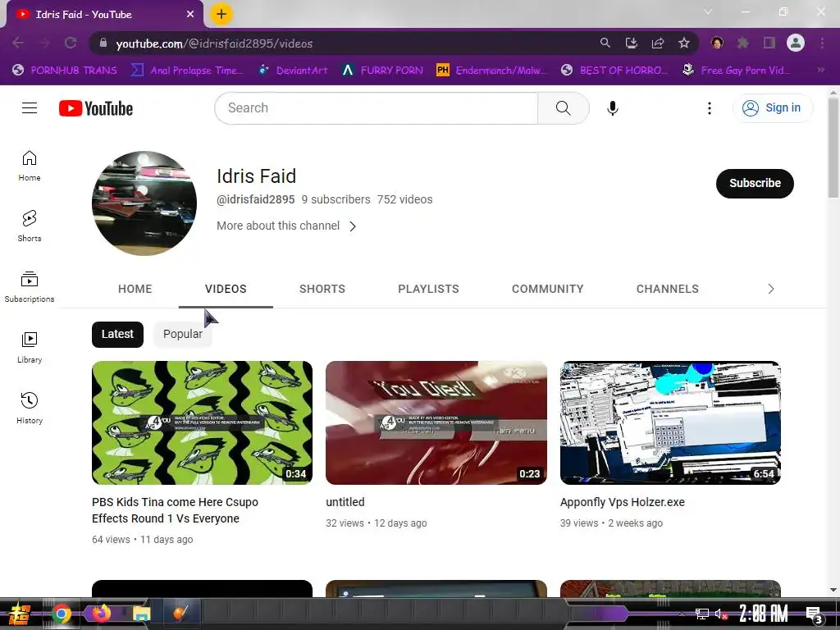Open notification center in system tray

(815, 614)
